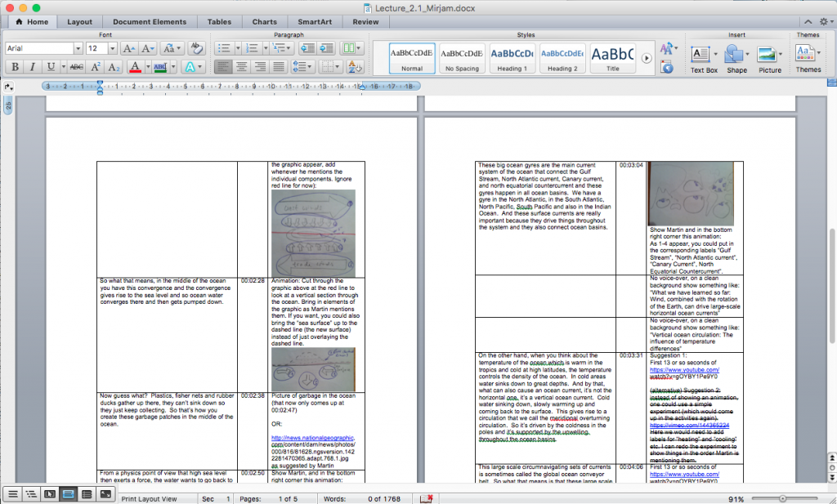The image size is (837, 504).
Task: Grow font size with larger A icon
Action: [x=129, y=49]
